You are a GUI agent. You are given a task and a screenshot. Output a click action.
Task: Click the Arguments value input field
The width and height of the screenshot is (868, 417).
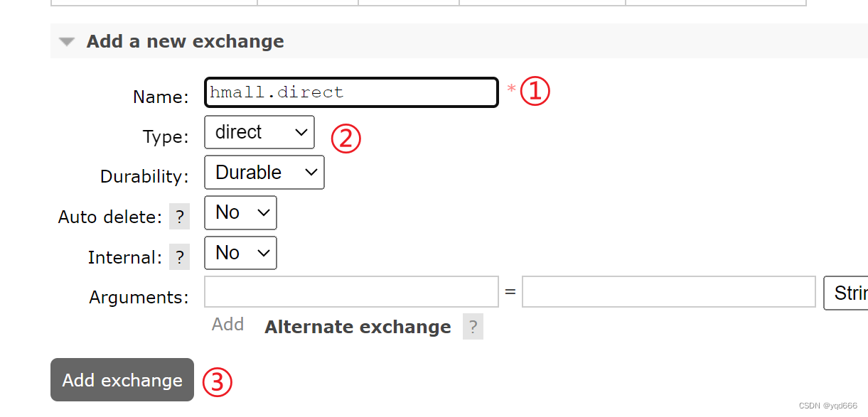668,292
